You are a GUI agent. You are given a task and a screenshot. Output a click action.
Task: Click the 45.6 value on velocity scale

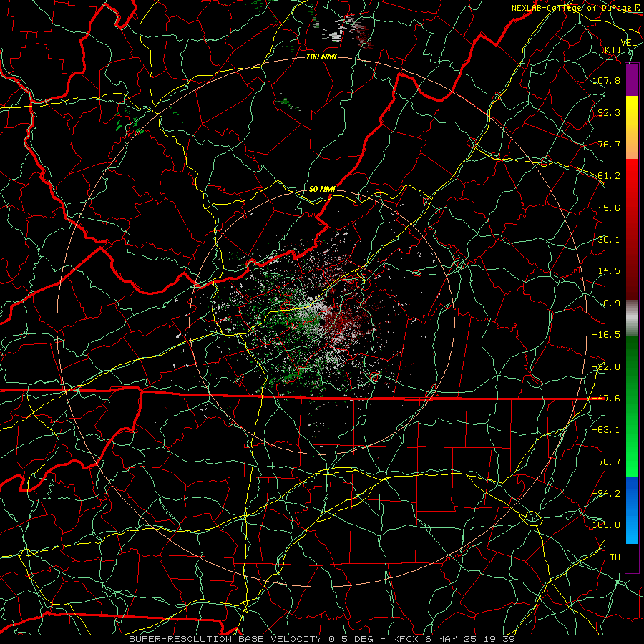point(609,208)
